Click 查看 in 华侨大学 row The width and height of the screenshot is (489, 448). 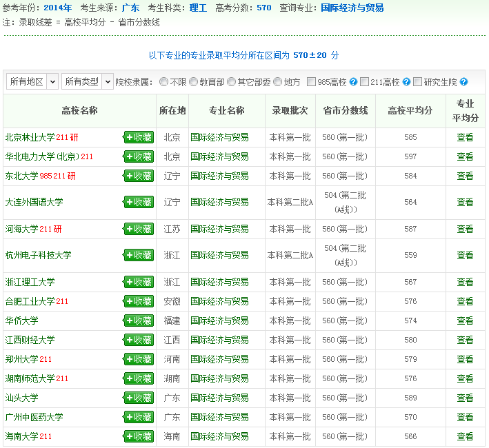(x=465, y=320)
